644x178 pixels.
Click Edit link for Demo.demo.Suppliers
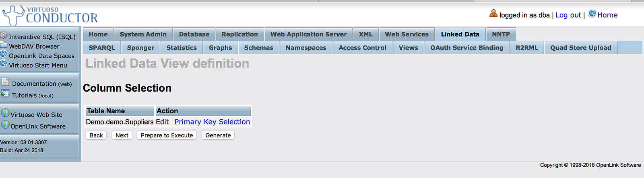point(162,122)
